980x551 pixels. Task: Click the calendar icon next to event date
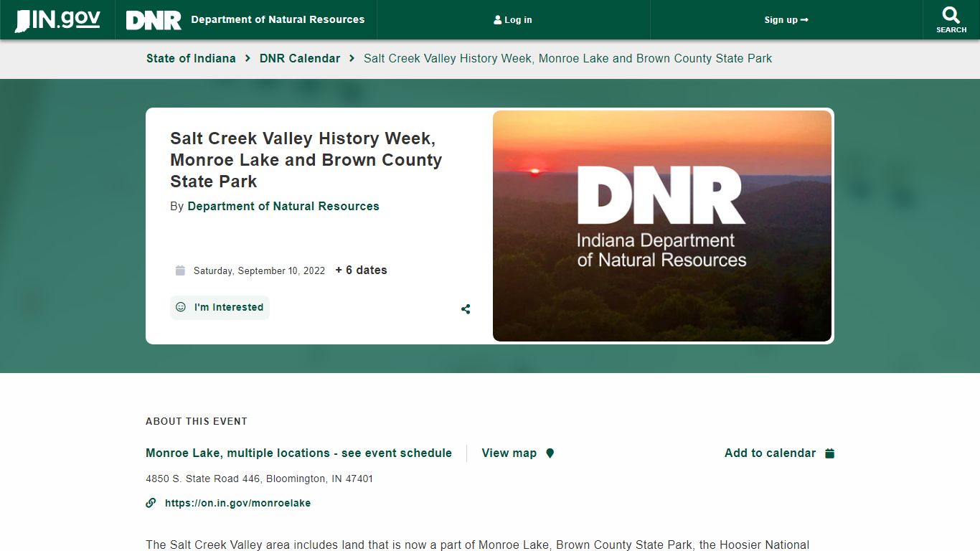pos(180,270)
